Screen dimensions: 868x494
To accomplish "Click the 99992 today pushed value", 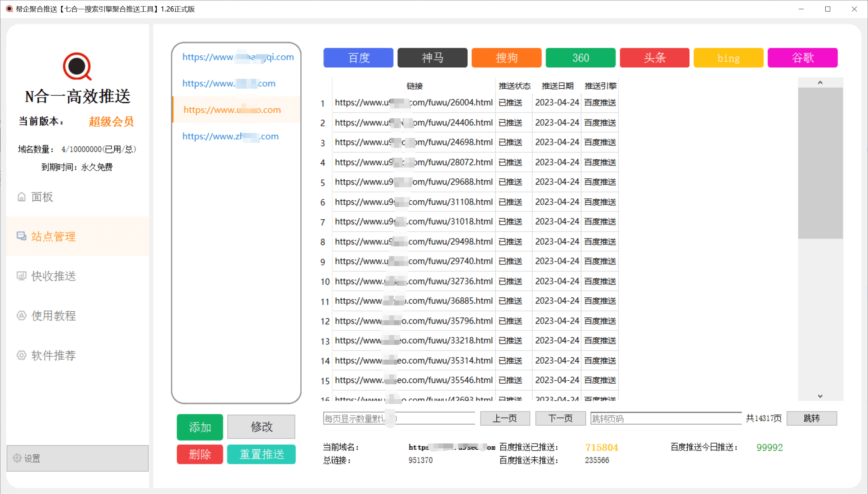I will (x=769, y=447).
